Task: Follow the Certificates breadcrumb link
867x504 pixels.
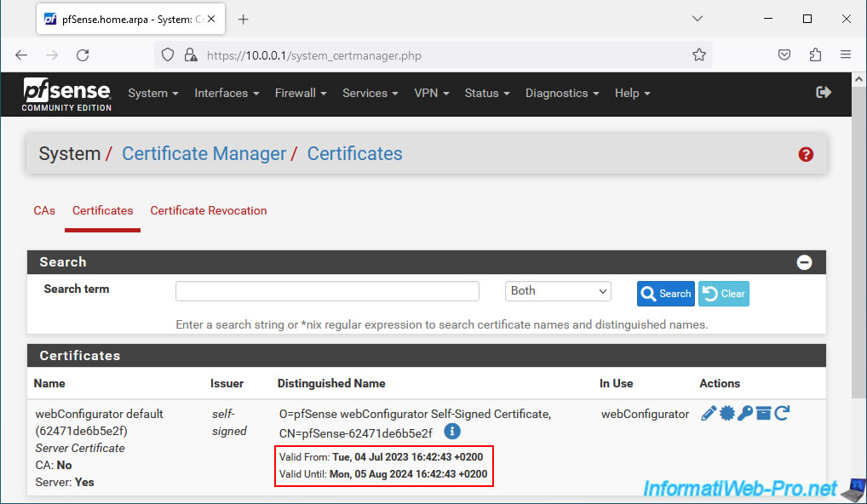Action: click(355, 153)
